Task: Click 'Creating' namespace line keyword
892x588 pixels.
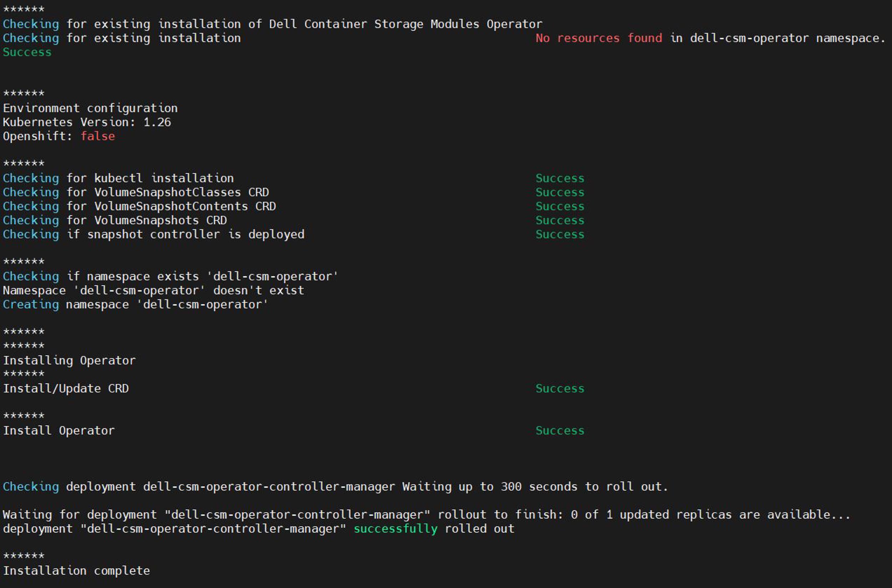Action: [31, 305]
